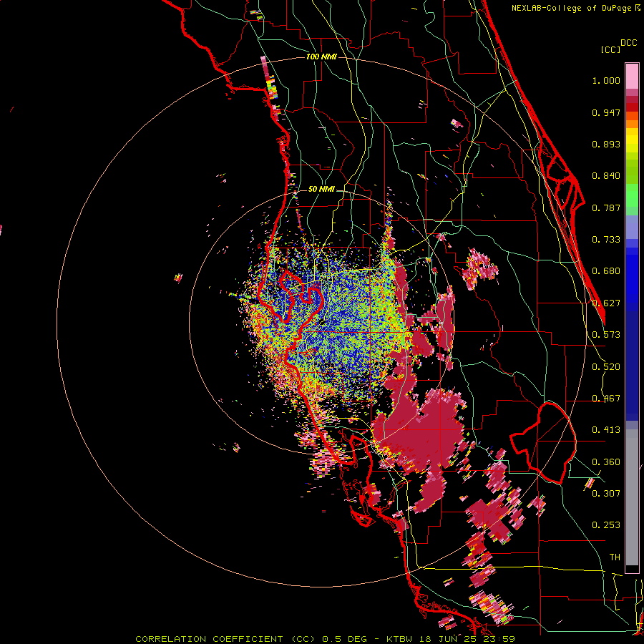Click the DCC legend heading
This screenshot has height=644, width=644.
629,43
